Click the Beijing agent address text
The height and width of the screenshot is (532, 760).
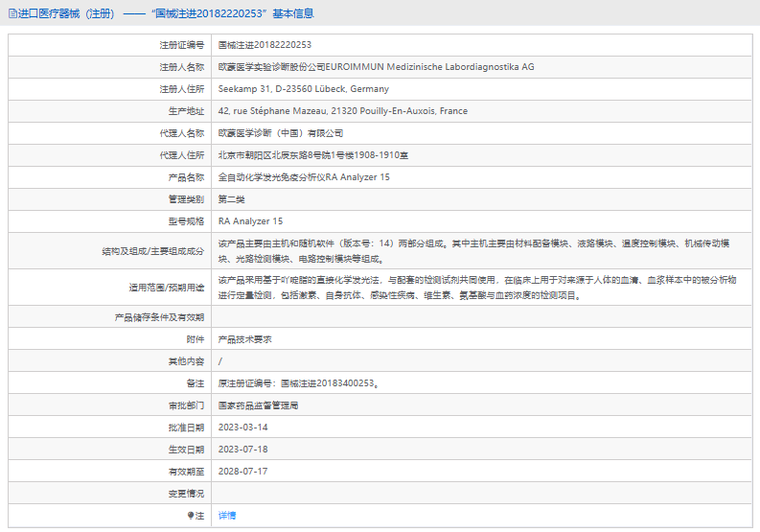pos(313,155)
